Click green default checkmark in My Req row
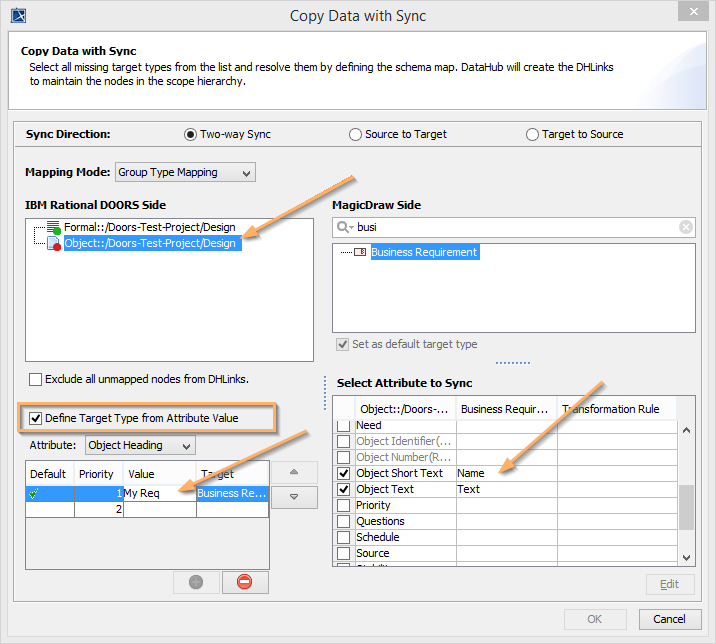 click(x=33, y=493)
